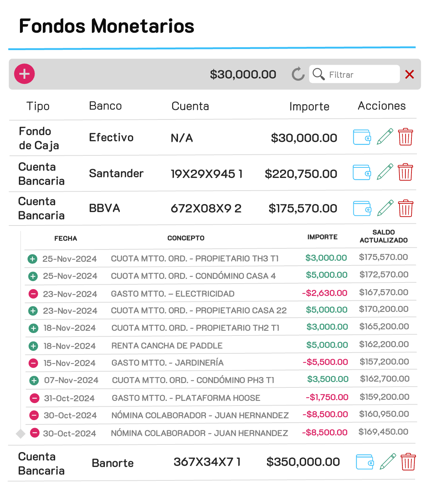Click the red X to clear filter
The height and width of the screenshot is (504, 426).
(409, 74)
